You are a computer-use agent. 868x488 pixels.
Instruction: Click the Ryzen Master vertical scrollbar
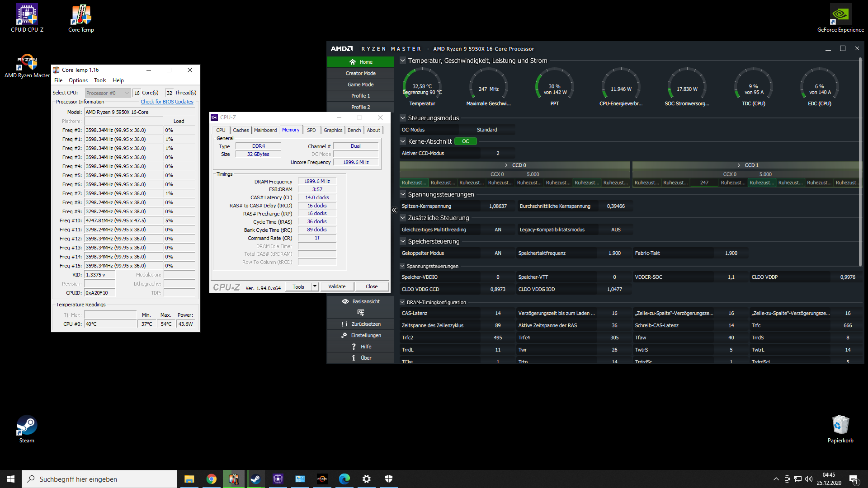pos(860,163)
